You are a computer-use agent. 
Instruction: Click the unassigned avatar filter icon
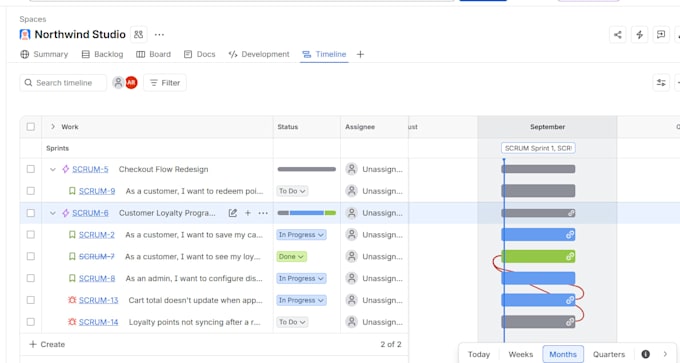pyautogui.click(x=118, y=82)
